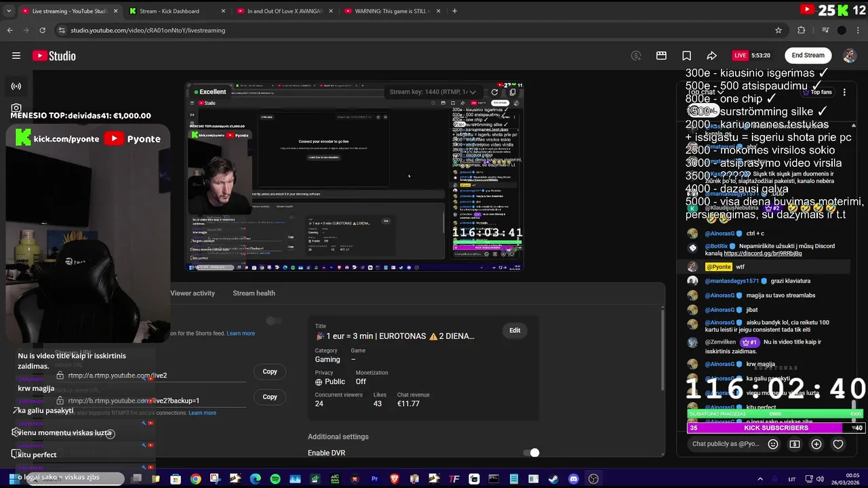
Task: Open Adobe Premiere Pro from the taskbar
Action: pos(374,479)
